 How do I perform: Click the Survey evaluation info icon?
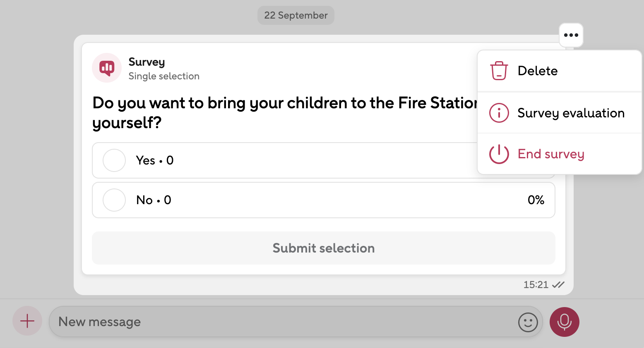click(x=499, y=113)
